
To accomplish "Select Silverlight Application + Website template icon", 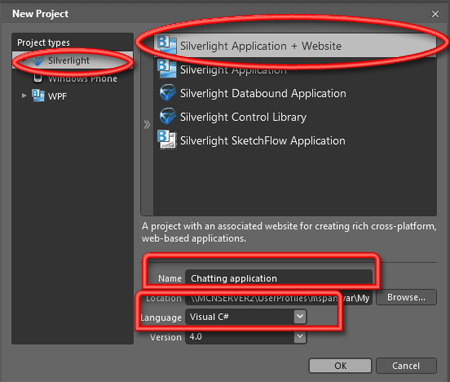I will pos(167,45).
